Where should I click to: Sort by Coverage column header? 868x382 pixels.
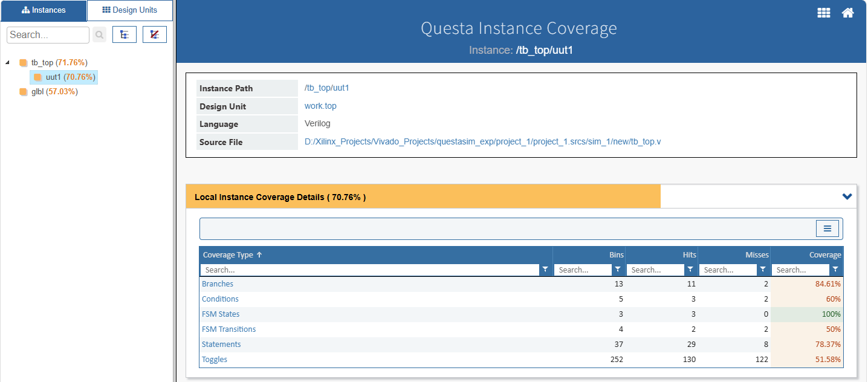pyautogui.click(x=807, y=255)
